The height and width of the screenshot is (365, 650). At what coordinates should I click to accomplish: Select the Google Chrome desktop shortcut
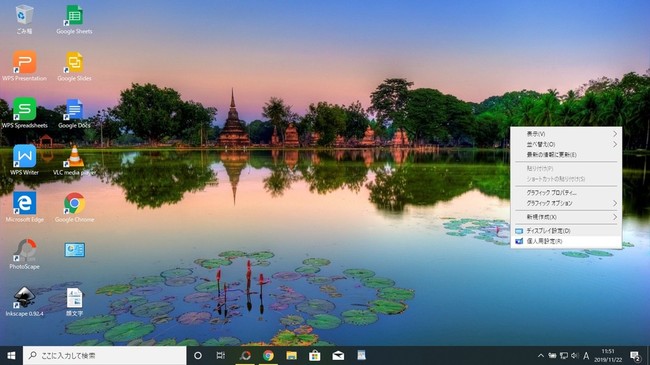[x=74, y=207]
